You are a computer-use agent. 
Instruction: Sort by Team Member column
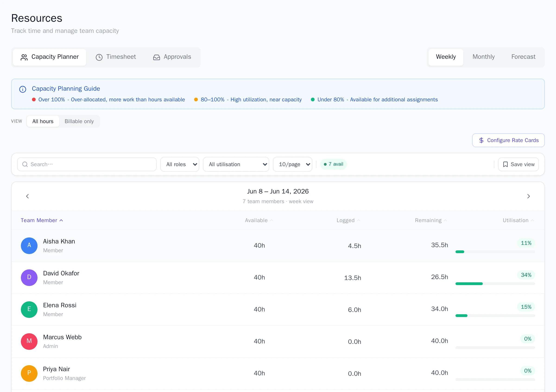pos(42,220)
